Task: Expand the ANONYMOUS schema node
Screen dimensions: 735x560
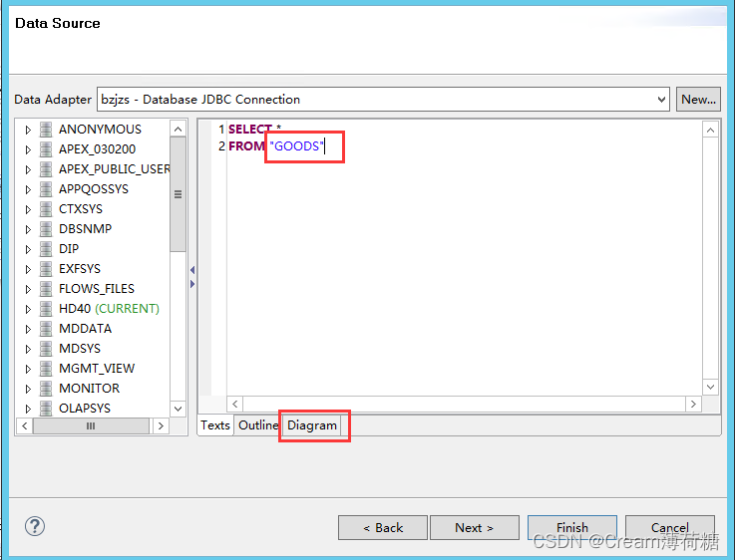Action: pyautogui.click(x=28, y=130)
